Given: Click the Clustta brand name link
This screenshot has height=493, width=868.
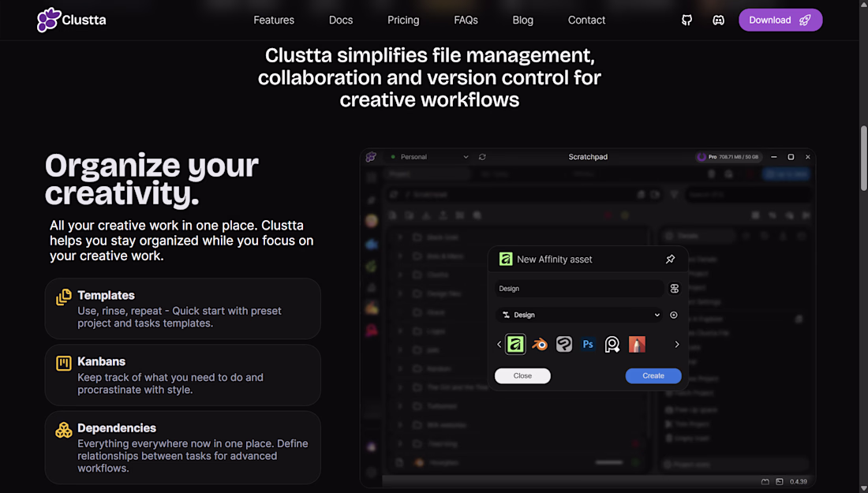Looking at the screenshot, I should click(x=84, y=20).
